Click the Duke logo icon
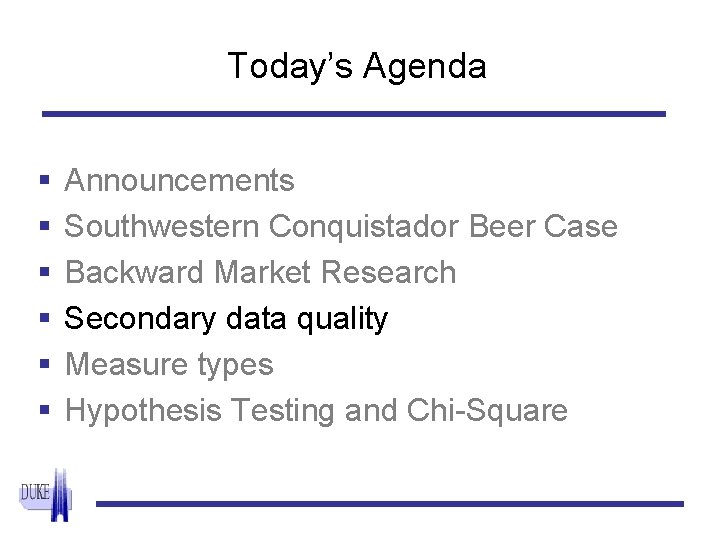Viewport: 720px width, 540px height. tap(46, 495)
